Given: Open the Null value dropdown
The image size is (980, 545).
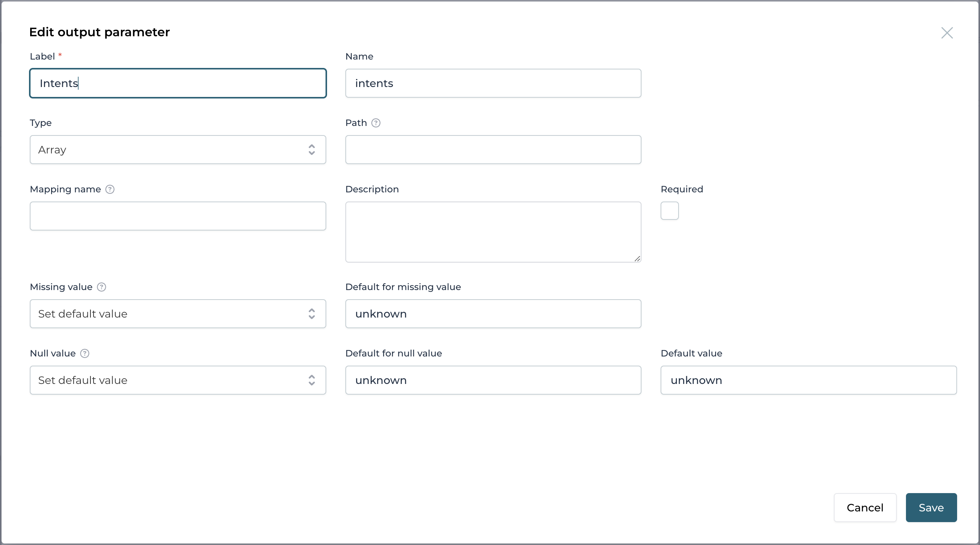Looking at the screenshot, I should (168, 380).
